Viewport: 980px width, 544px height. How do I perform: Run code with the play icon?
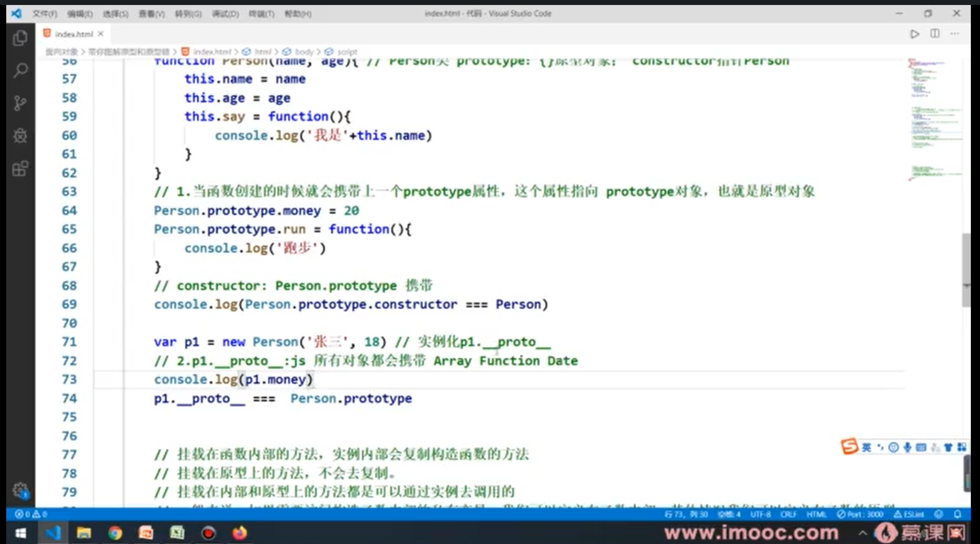point(914,34)
